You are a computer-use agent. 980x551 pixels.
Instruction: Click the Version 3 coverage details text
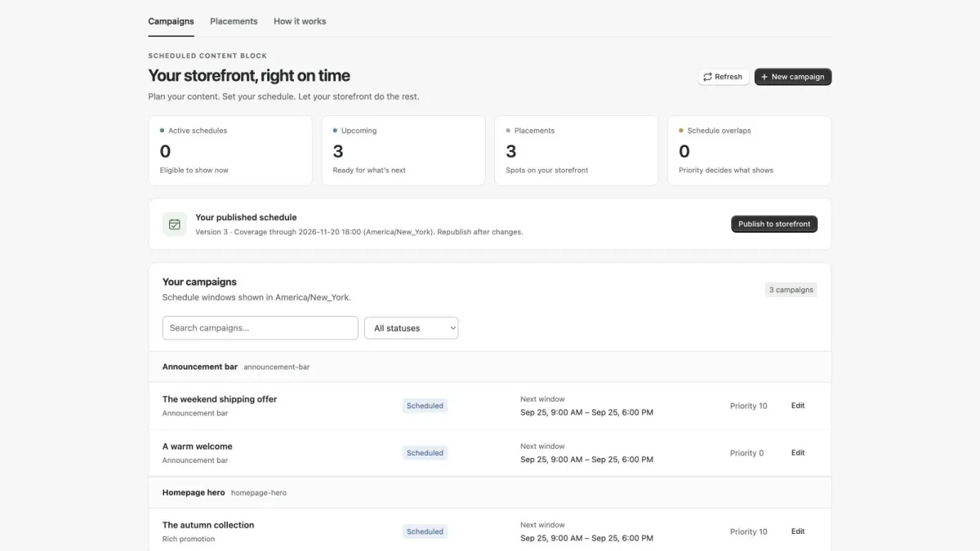pyautogui.click(x=359, y=232)
